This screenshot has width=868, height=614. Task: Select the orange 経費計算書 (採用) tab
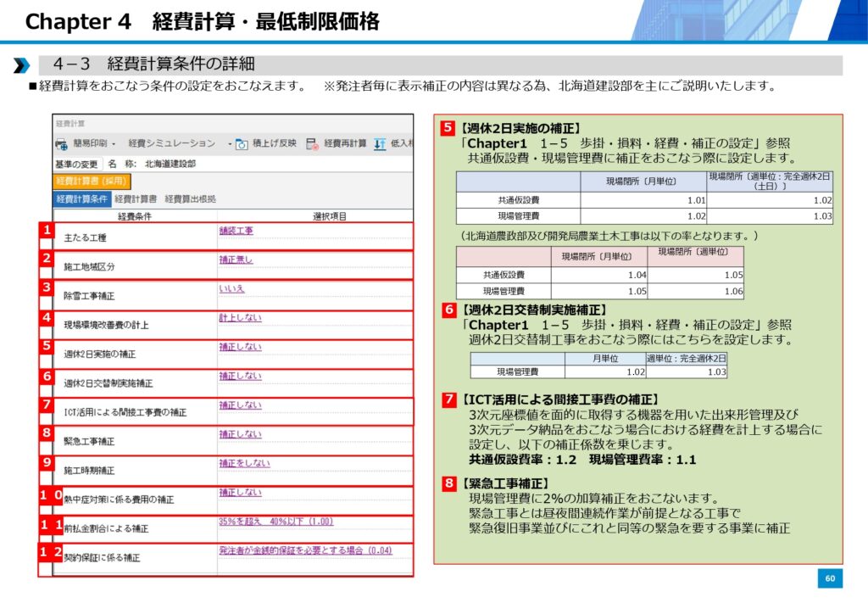(x=91, y=181)
